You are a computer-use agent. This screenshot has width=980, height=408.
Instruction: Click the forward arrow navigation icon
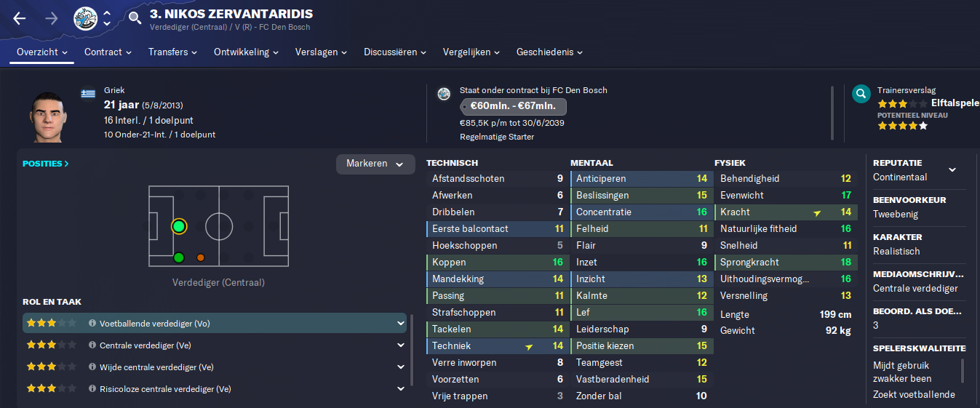click(52, 18)
